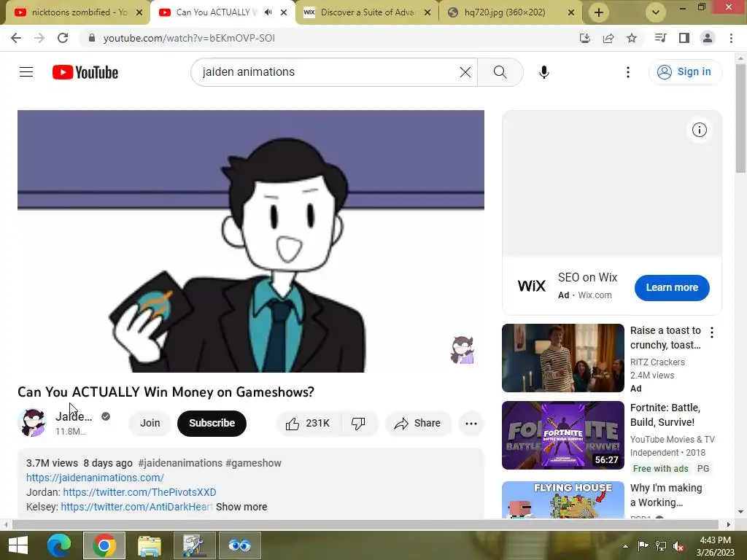Open AntiDarkHeart twitter link
This screenshot has width=747, height=560.
click(136, 507)
